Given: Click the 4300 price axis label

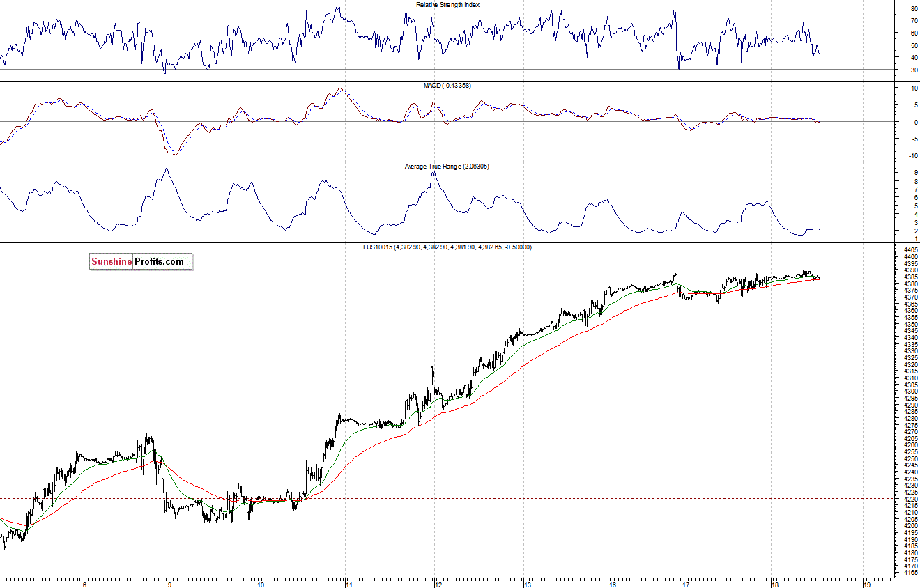Looking at the screenshot, I should [910, 392].
